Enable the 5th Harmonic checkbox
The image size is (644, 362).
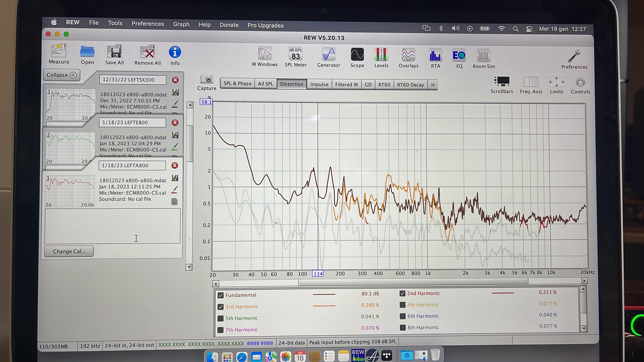point(221,318)
